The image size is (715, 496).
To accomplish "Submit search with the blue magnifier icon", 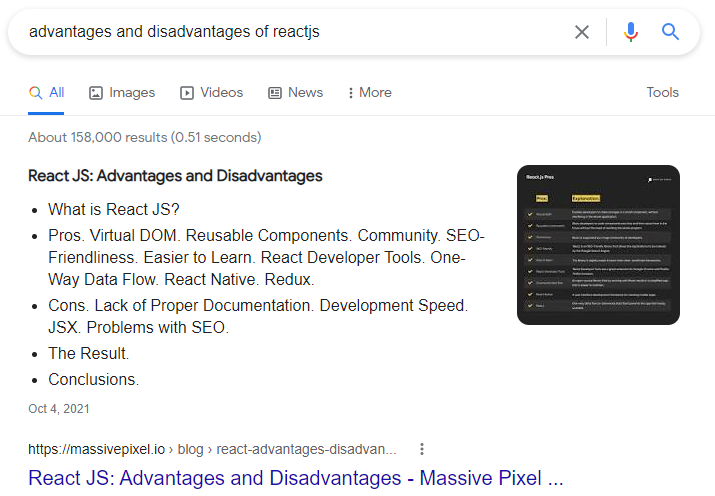I will coord(670,32).
